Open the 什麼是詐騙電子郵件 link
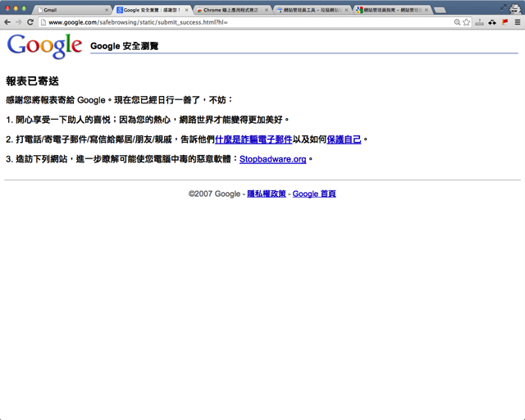 (253, 139)
